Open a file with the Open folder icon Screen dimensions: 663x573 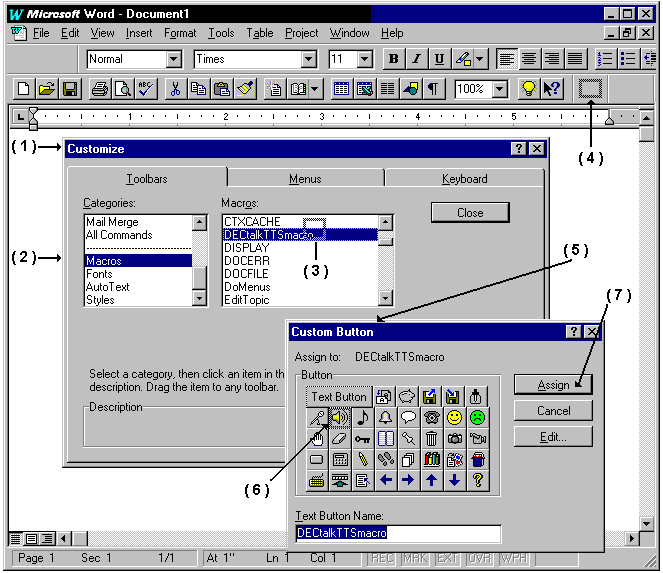pyautogui.click(x=47, y=89)
